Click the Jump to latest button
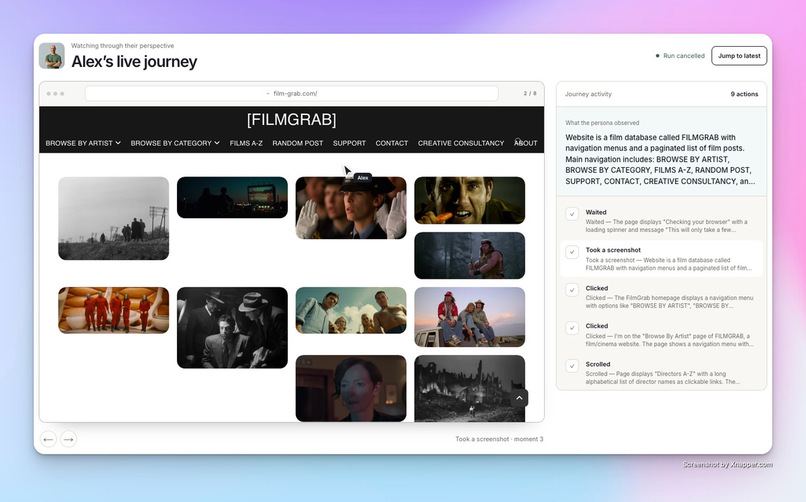 [x=739, y=55]
